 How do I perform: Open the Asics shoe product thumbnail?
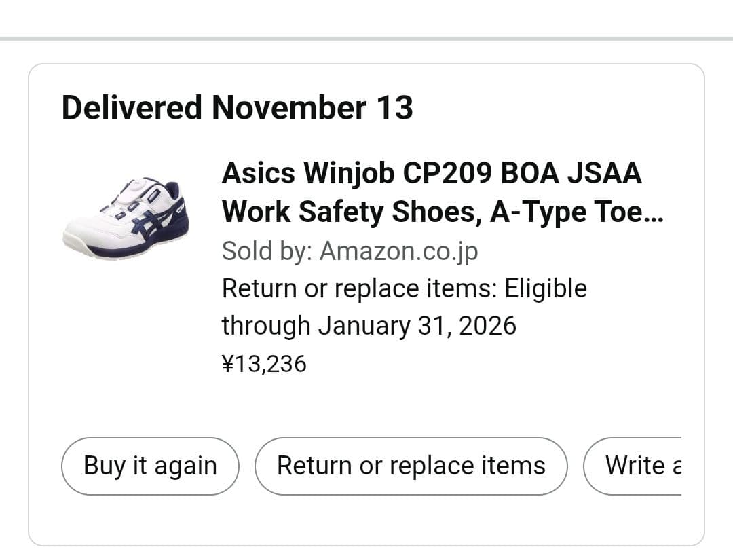tap(126, 218)
